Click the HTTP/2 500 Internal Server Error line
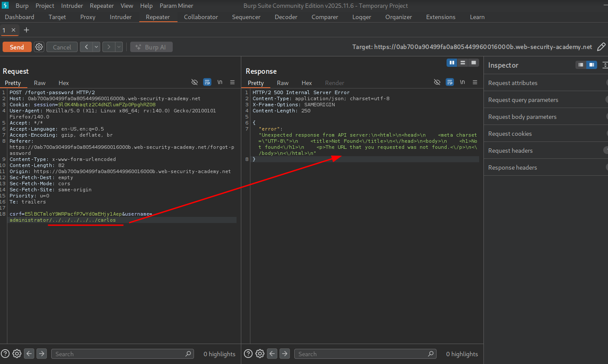This screenshot has width=608, height=364. click(301, 92)
